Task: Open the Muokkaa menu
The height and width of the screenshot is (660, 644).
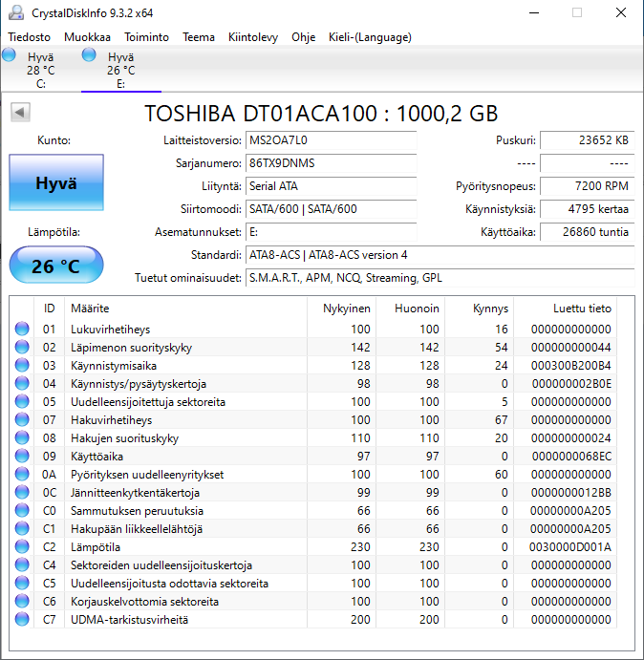Action: point(87,37)
